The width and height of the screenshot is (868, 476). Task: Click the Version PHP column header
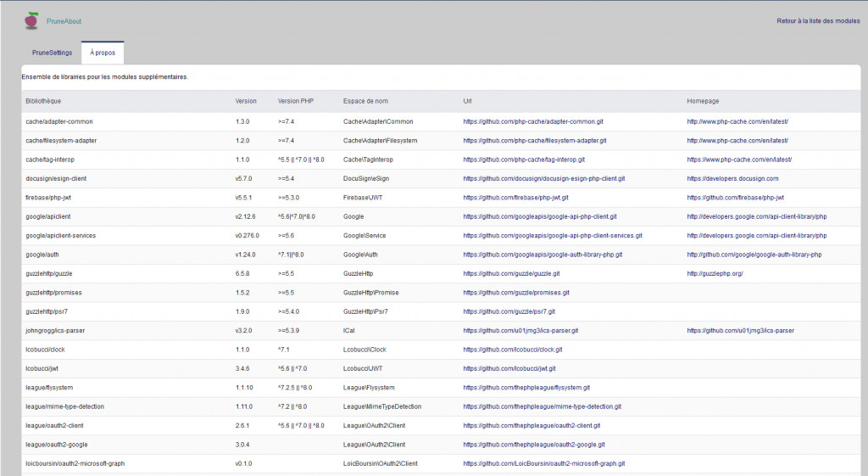[296, 101]
